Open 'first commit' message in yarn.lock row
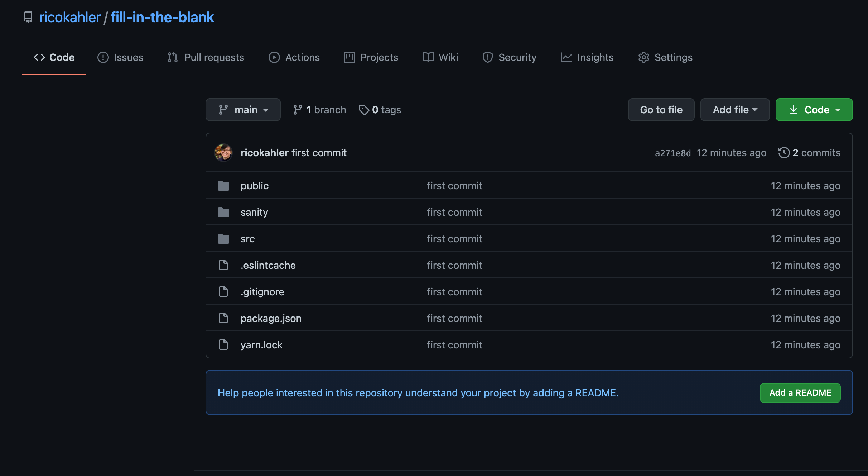This screenshot has height=476, width=868. pos(454,345)
